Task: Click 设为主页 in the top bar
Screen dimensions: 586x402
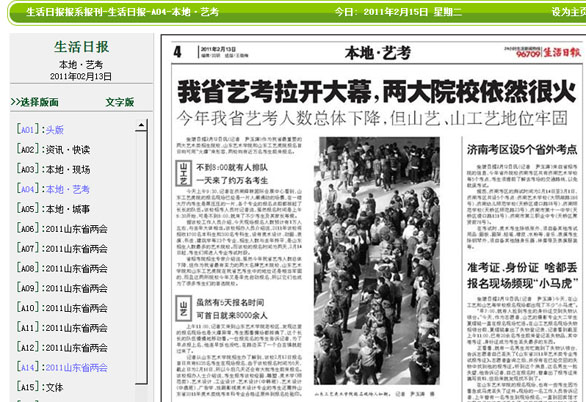Action: (568, 12)
